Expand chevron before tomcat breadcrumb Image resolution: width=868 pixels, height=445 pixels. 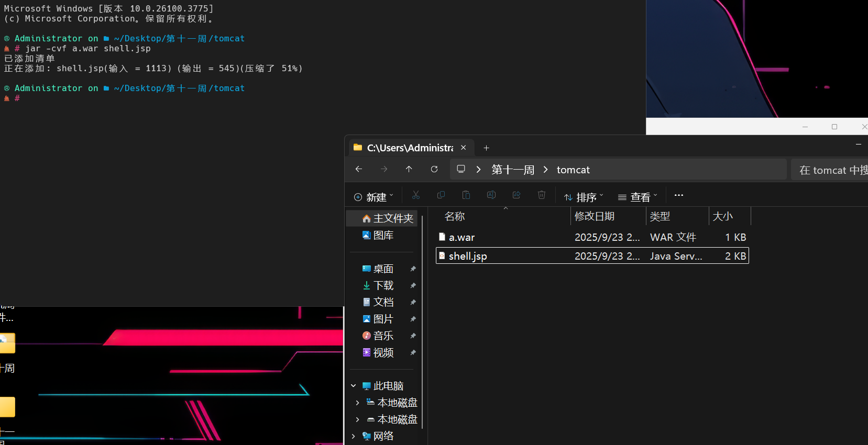[546, 170]
